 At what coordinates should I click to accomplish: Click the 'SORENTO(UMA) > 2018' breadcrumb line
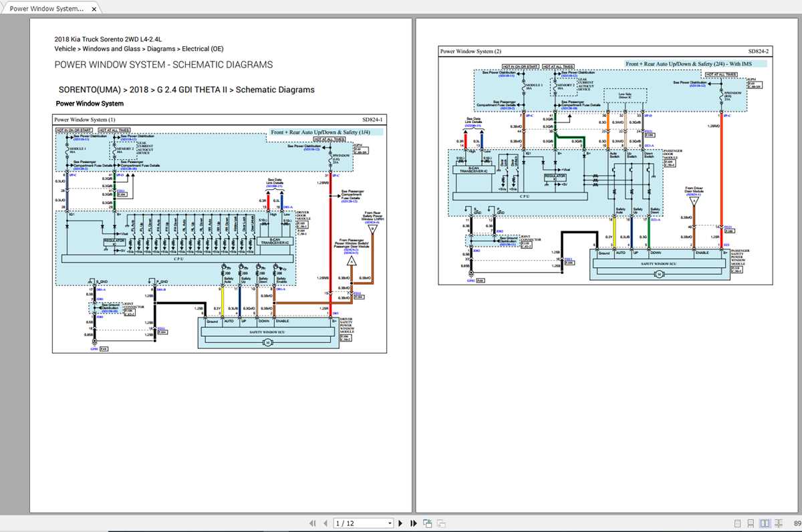(186, 90)
